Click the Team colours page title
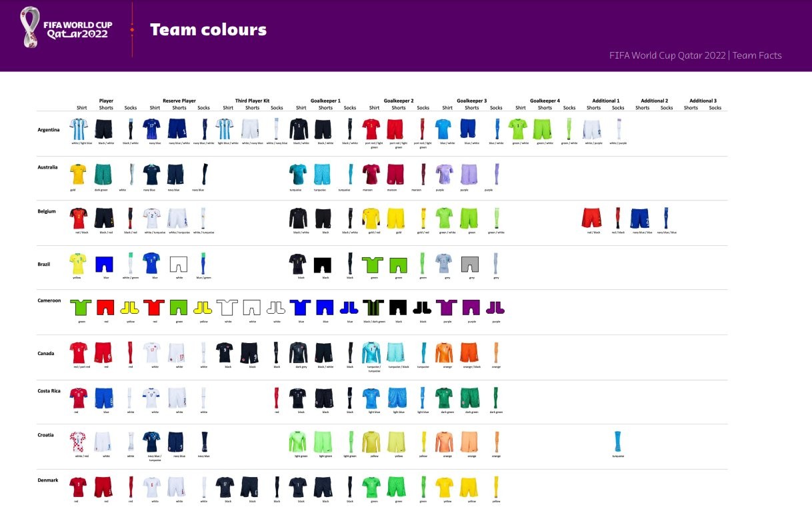The height and width of the screenshot is (521, 812). click(208, 29)
